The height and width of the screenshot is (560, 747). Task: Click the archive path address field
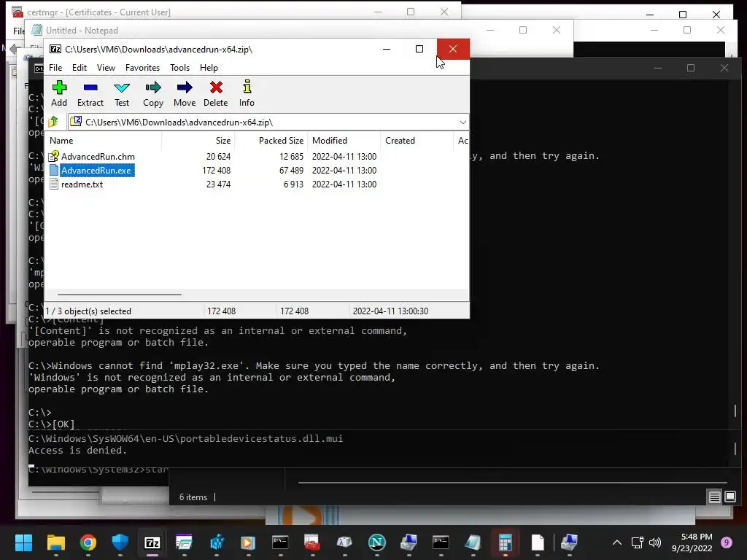click(263, 122)
